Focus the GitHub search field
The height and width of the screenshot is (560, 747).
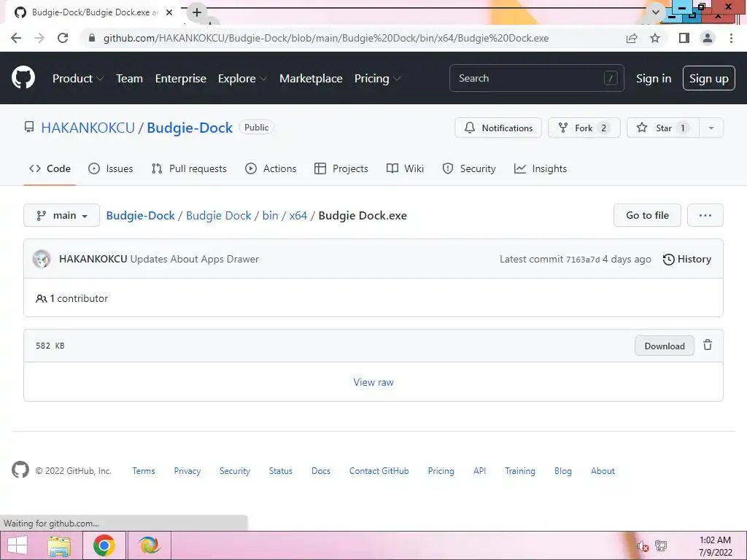tap(536, 78)
